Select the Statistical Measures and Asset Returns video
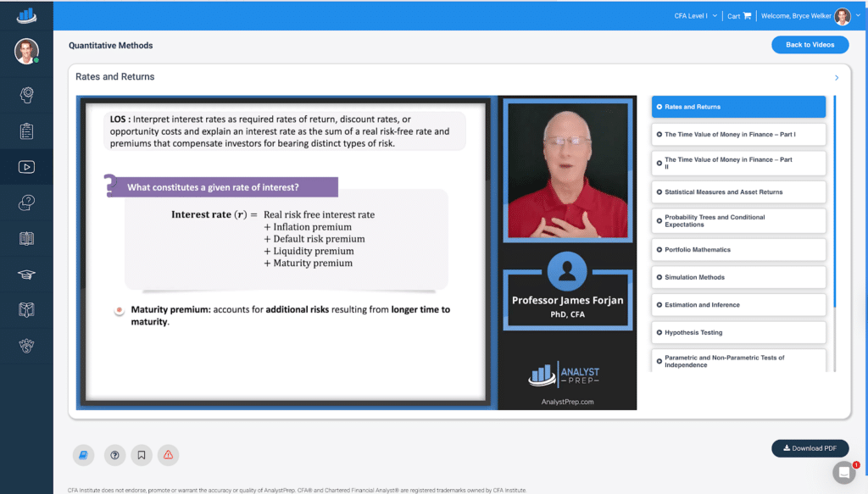Image resolution: width=868 pixels, height=494 pixels. pos(738,192)
